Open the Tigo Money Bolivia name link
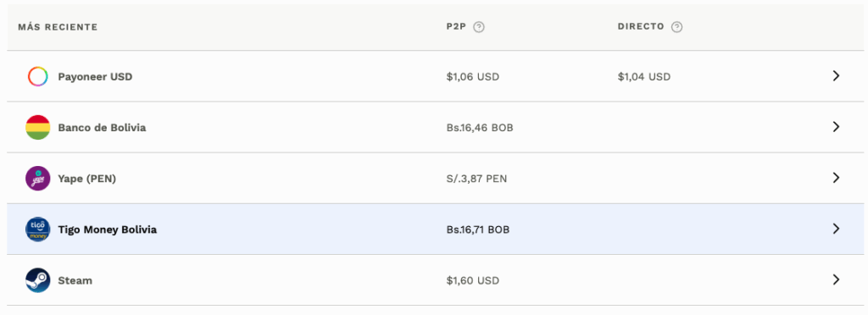Viewport: 868px width, 315px height. pyautogui.click(x=108, y=229)
